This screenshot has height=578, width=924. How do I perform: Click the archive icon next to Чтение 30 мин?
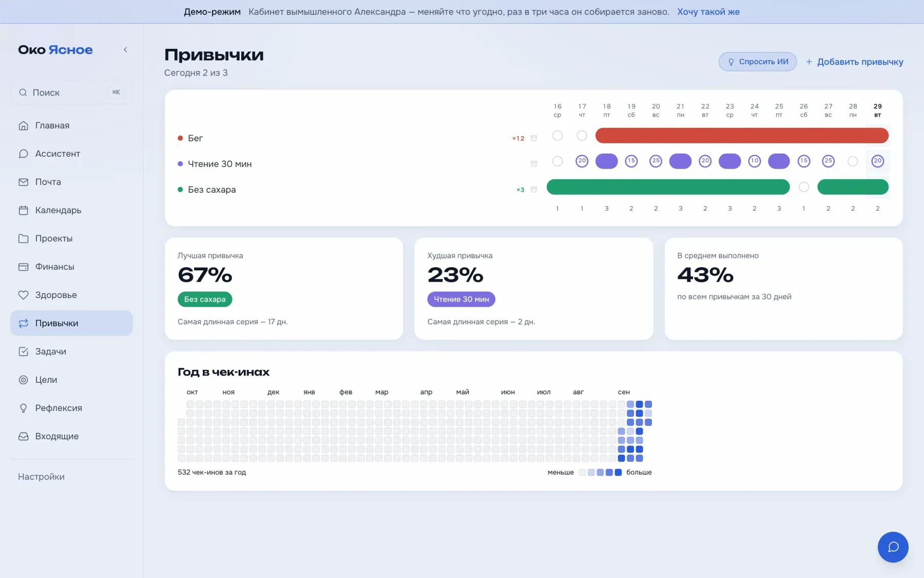[534, 163]
